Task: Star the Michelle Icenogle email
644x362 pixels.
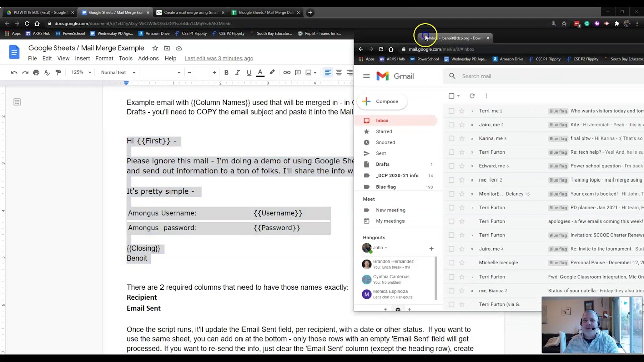Action: click(461, 263)
